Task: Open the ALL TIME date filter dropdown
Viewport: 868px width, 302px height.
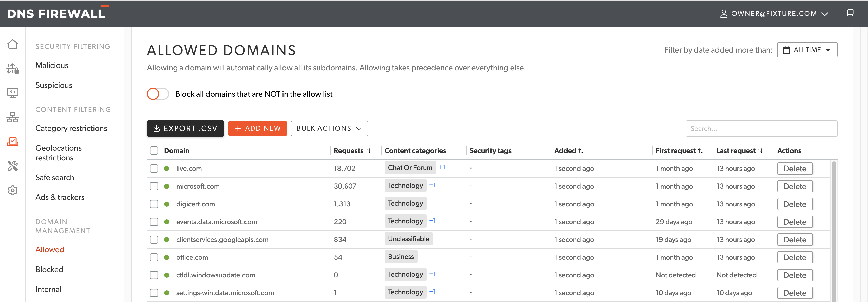Action: tap(807, 49)
